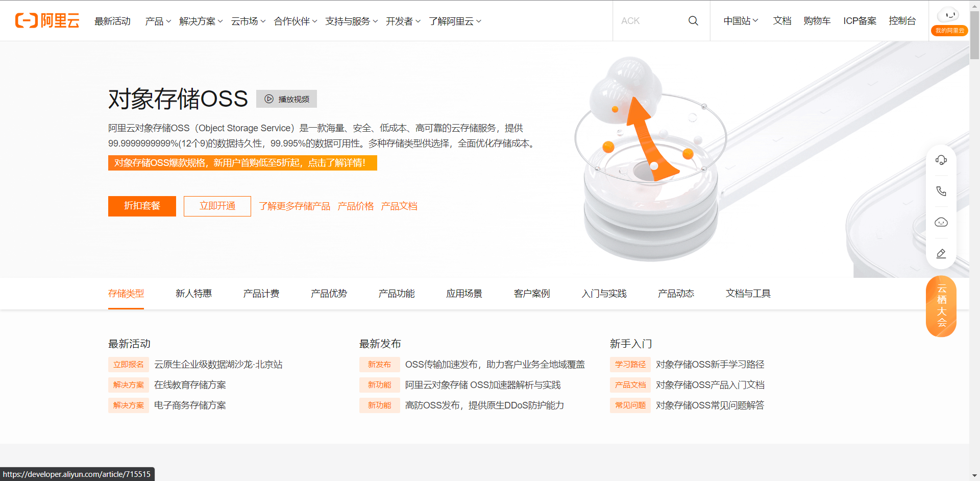Select the 产品计费 tab
The image size is (980, 481).
click(261, 294)
